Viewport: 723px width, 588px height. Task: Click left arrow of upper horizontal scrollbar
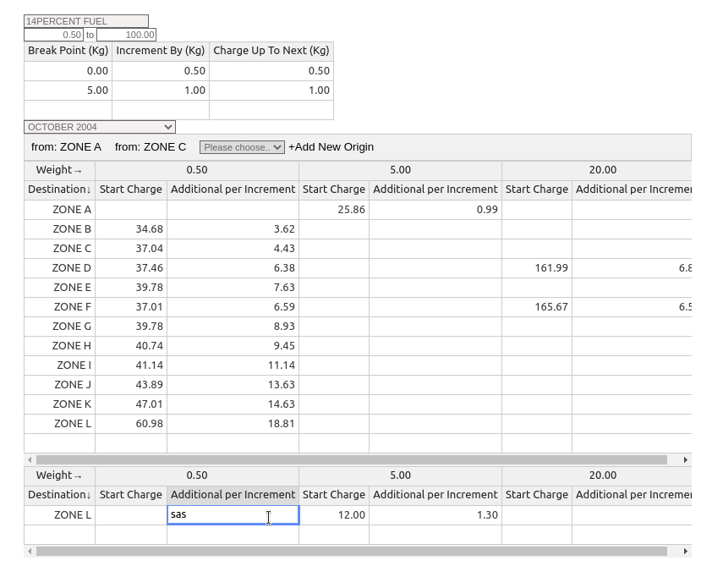pyautogui.click(x=30, y=459)
